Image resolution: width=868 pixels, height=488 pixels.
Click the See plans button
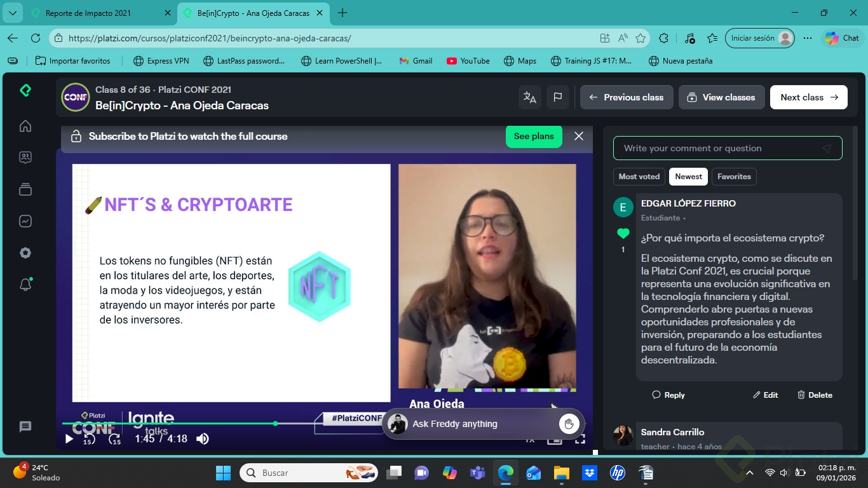(x=534, y=136)
